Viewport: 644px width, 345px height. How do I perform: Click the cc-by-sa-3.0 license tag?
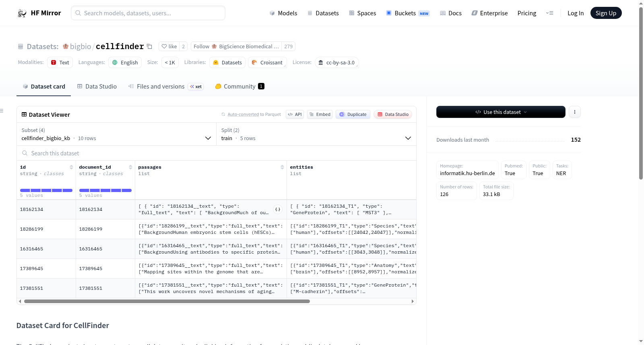click(x=336, y=62)
